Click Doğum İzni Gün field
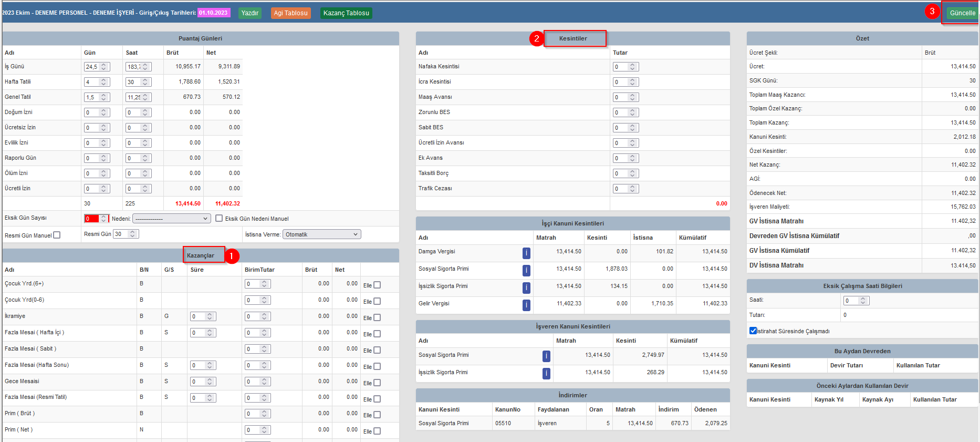The image size is (980, 442). [x=97, y=112]
